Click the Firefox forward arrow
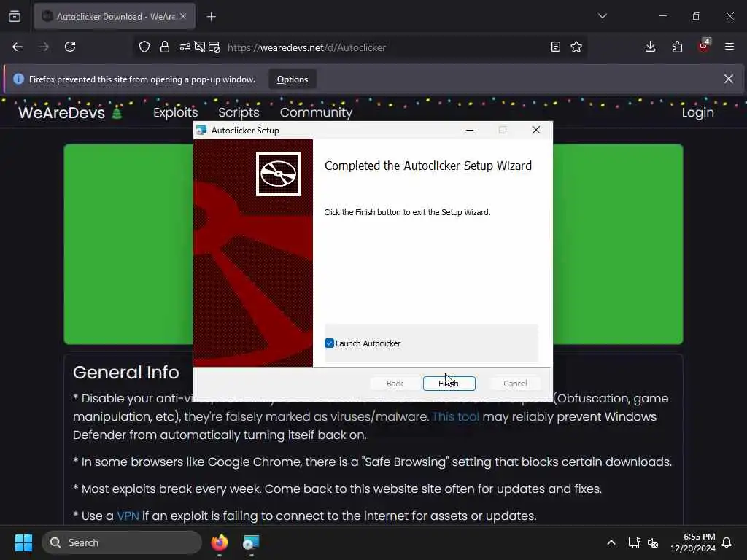747x560 pixels. (44, 47)
